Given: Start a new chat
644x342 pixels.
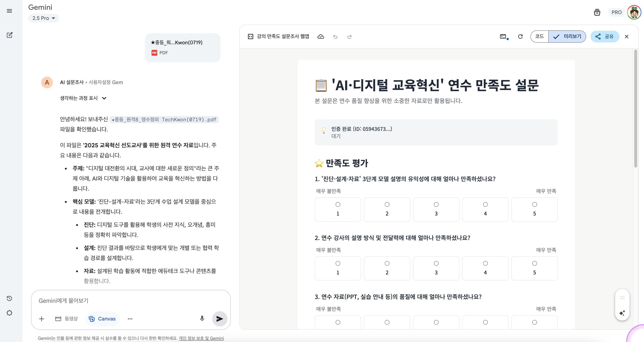Looking at the screenshot, I should point(10,35).
